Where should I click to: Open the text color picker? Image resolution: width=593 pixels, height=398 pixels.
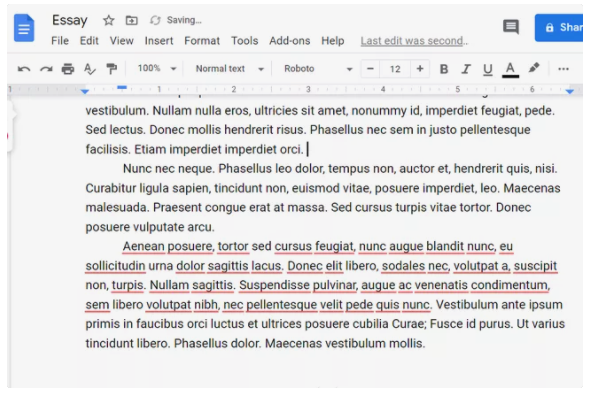(510, 70)
